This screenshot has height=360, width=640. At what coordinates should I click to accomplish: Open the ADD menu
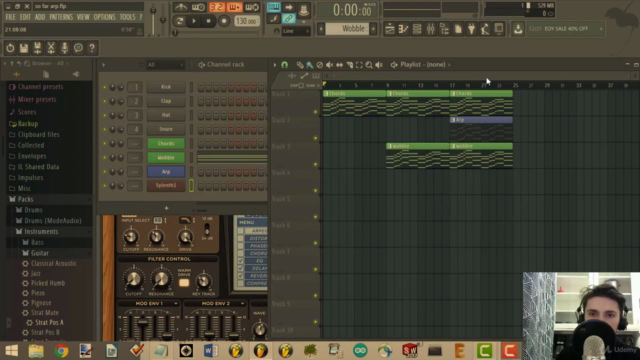[40, 17]
